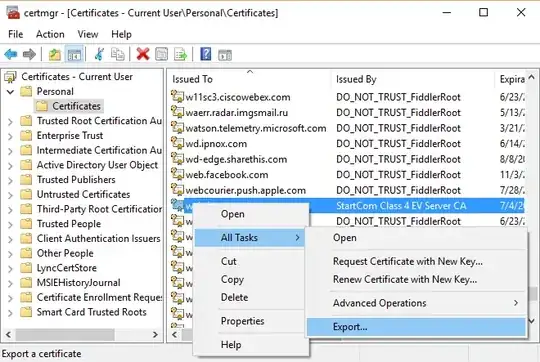
Task: Select Untrusted Certificates folder in tree
Action: click(x=83, y=195)
